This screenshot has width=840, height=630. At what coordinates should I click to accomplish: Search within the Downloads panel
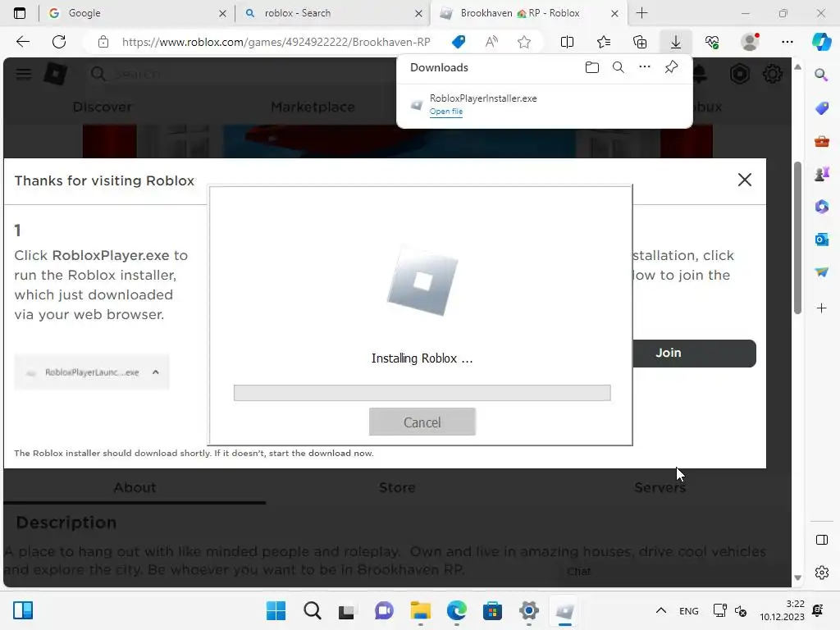619,67
